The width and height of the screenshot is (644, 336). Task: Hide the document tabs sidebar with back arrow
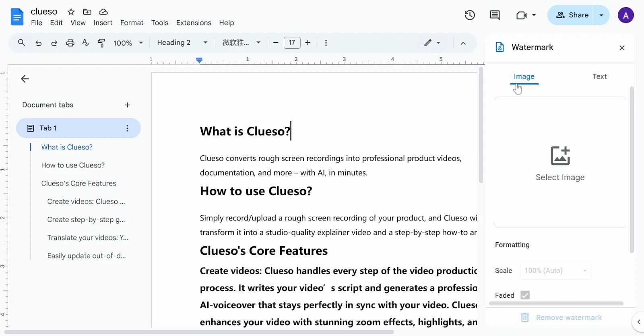click(x=25, y=79)
